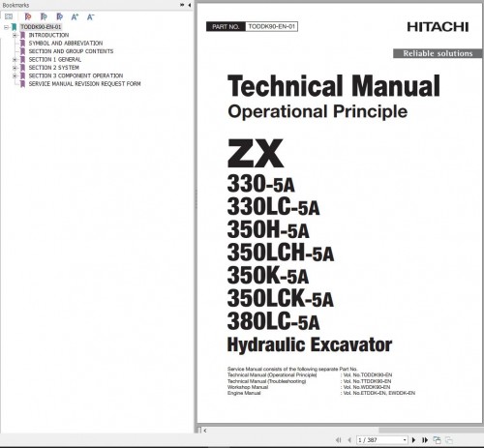The width and height of the screenshot is (484, 448).
Task: Click the Reliable solutions banner
Action: tap(438, 53)
